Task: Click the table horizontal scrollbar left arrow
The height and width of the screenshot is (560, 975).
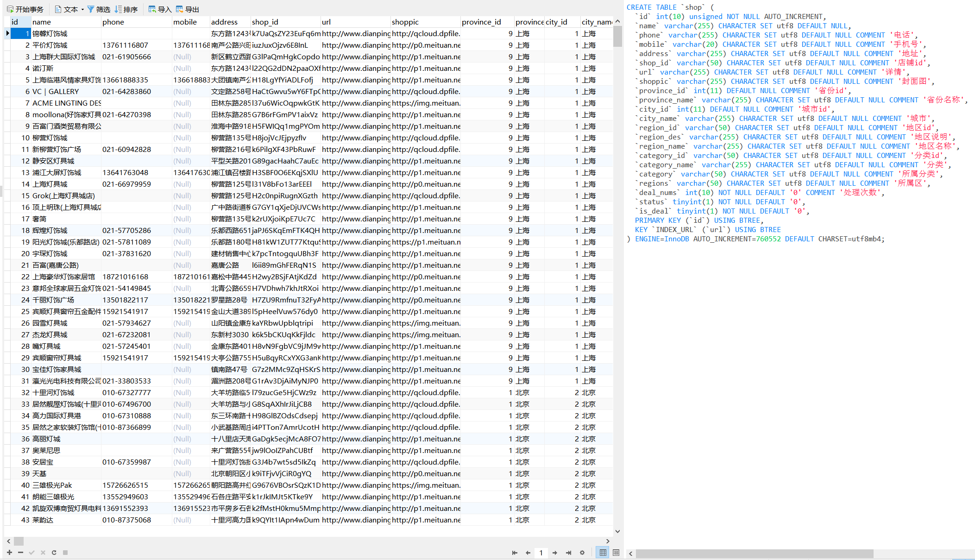Action: tap(9, 541)
